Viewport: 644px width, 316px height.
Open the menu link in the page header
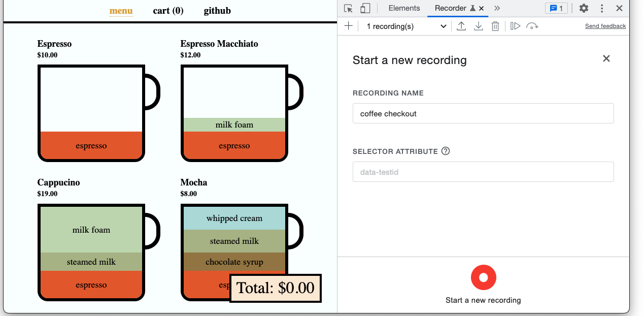[x=121, y=11]
